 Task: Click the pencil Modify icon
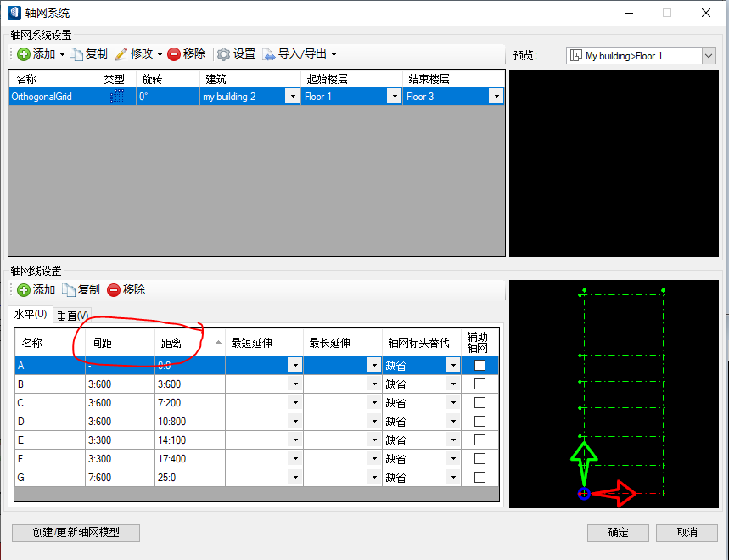[121, 54]
